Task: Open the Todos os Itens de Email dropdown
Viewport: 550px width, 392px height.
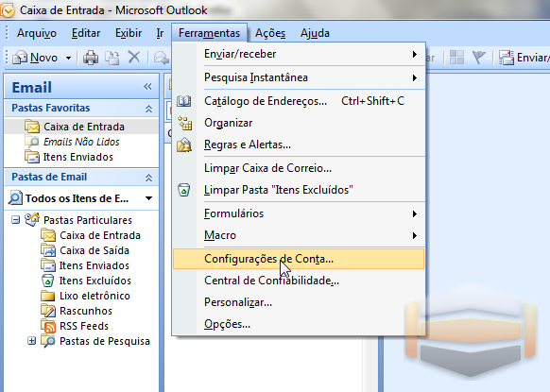Action: pos(148,198)
